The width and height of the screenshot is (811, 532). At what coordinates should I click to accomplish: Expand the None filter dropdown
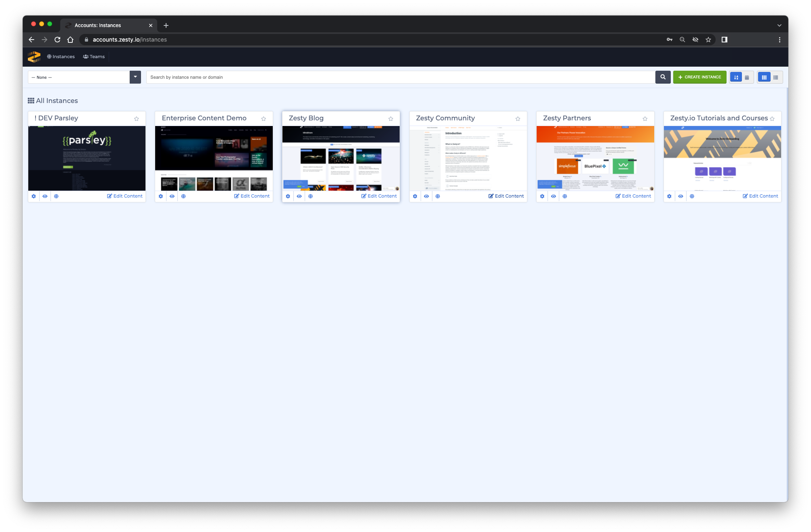tap(135, 77)
